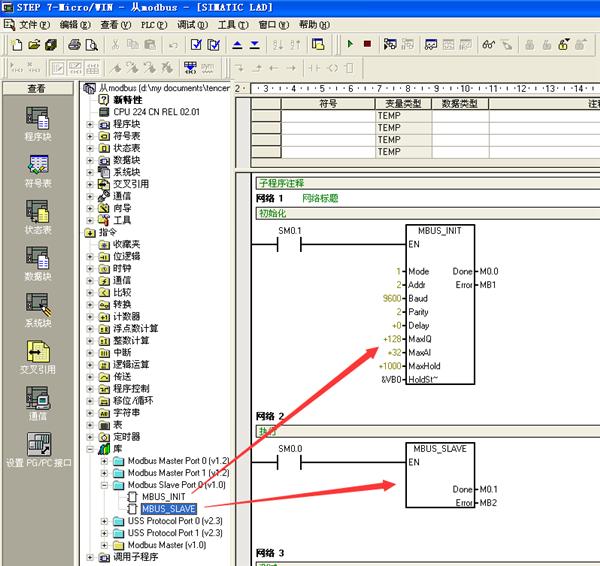This screenshot has height=566, width=600.
Task: Expand the 定时器 instruction folder
Action: point(90,437)
